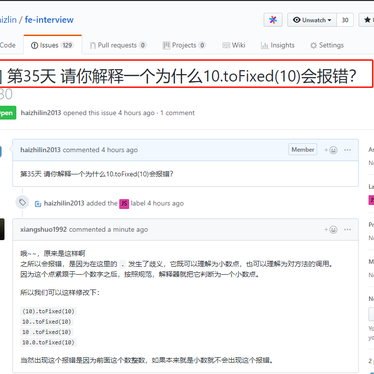The width and height of the screenshot is (374, 374).
Task: Click the Issues count badge 129
Action: (x=67, y=45)
